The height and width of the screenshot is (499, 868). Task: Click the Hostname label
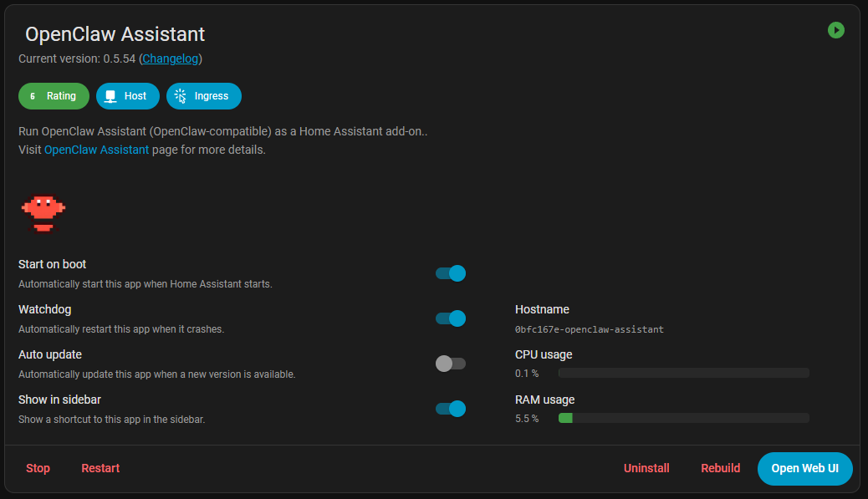point(542,310)
